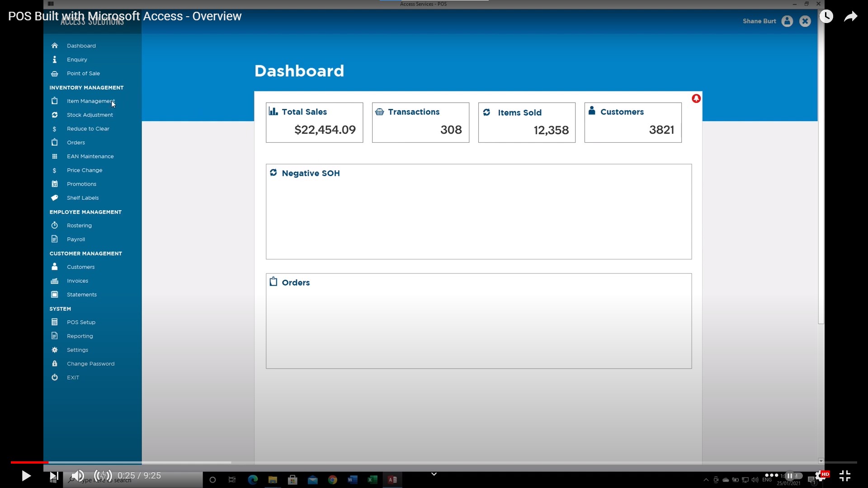868x488 pixels.
Task: Click the Settings gear icon in sidebar
Action: click(x=55, y=350)
